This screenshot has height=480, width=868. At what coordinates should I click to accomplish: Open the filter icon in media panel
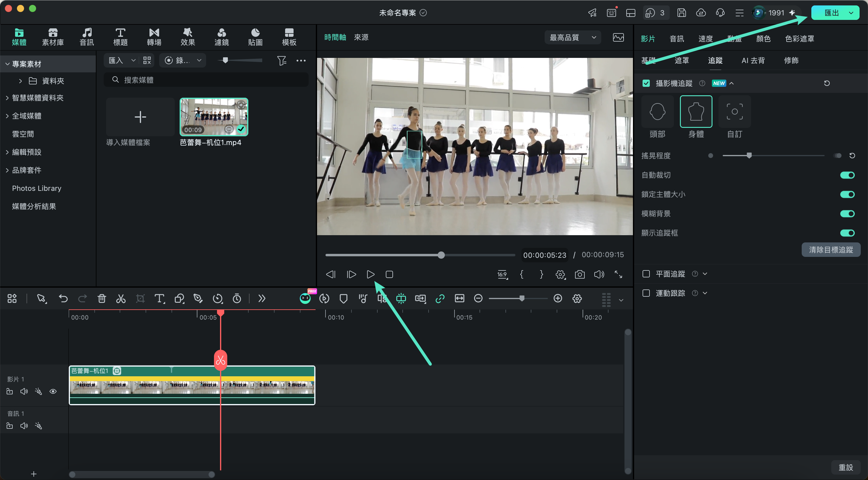281,60
